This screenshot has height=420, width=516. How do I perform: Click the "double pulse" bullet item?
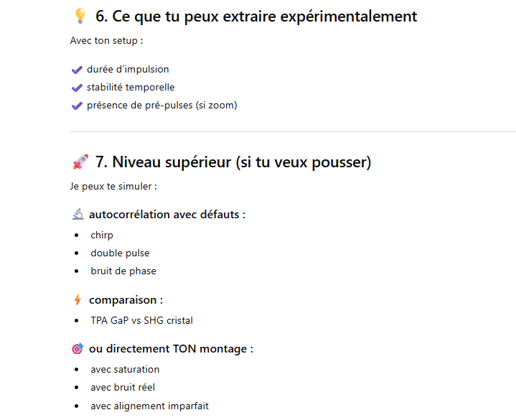coord(120,253)
